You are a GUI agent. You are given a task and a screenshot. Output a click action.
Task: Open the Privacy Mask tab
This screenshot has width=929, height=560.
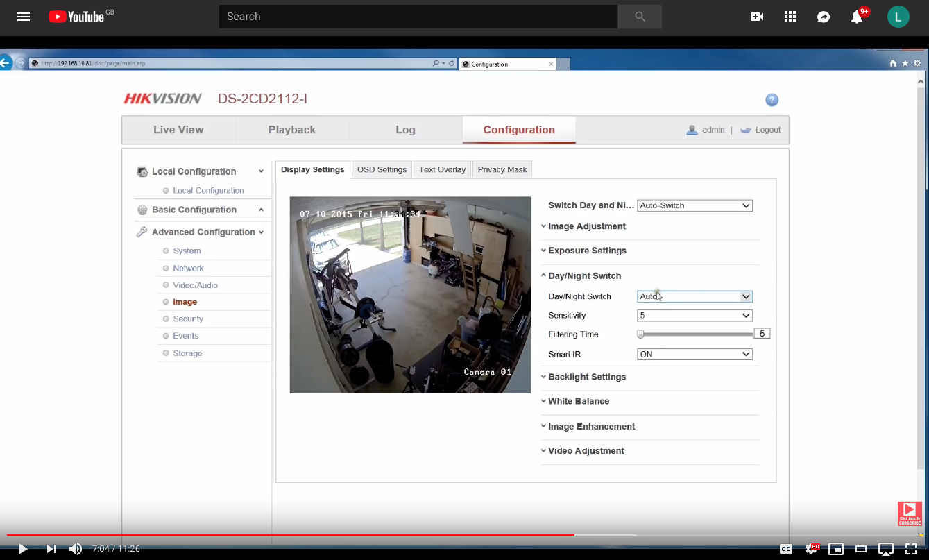502,169
